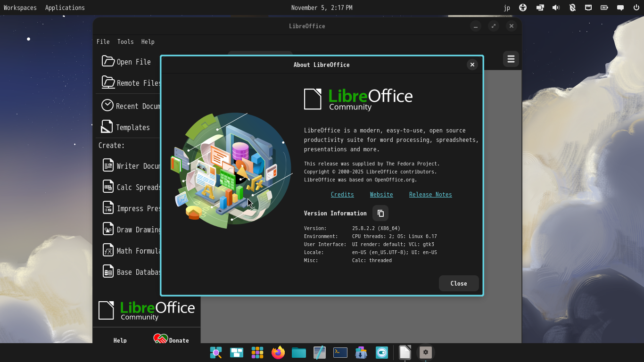Open the search launcher in the dock
This screenshot has width=644, height=362.
point(216,353)
